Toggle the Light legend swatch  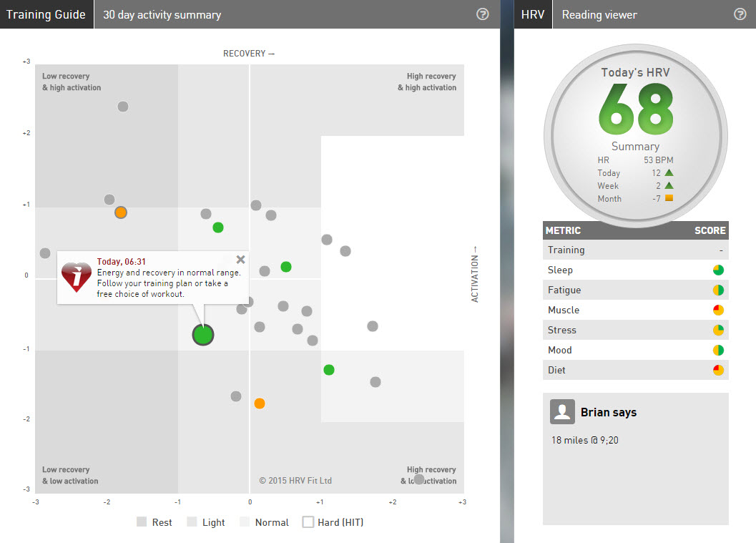[x=192, y=522]
